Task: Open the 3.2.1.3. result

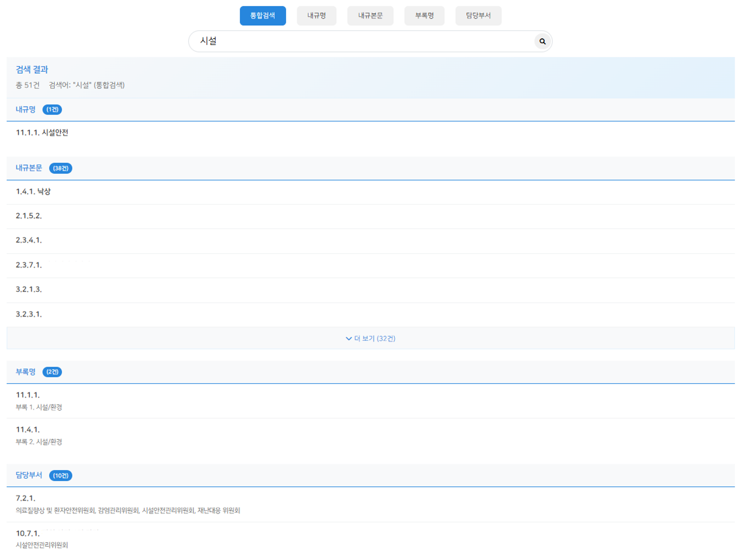Action: tap(29, 289)
